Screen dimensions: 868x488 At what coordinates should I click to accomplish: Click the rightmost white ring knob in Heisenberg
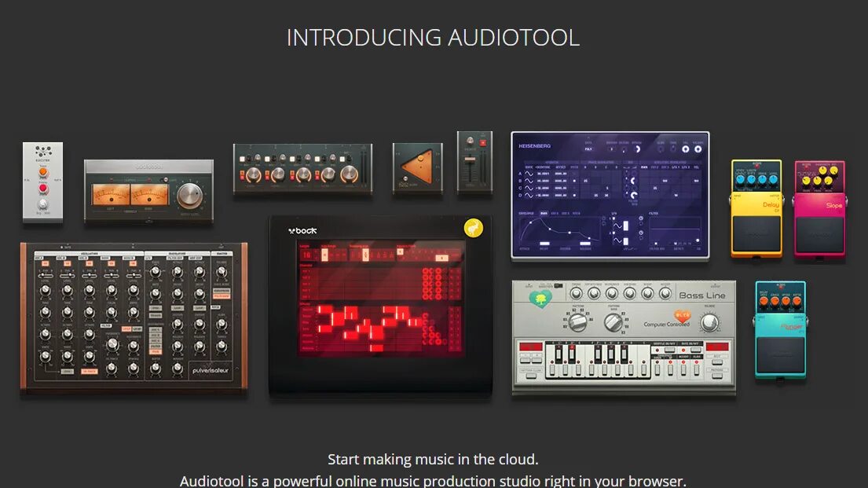pos(698,149)
